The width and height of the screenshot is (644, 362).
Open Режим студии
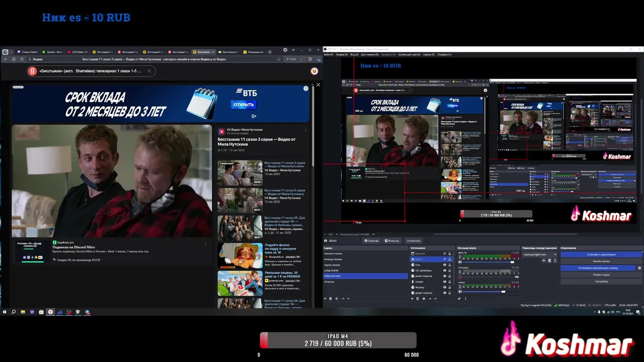coord(601,275)
